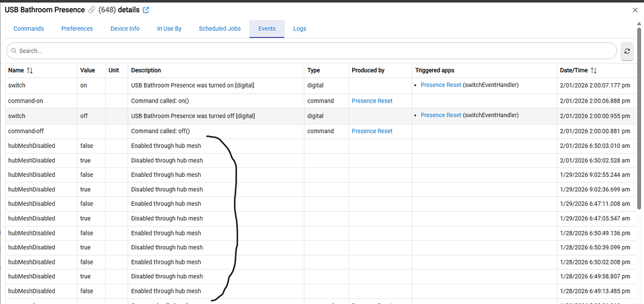This screenshot has height=304, width=644.
Task: Click the Unit column header
Action: coord(114,70)
